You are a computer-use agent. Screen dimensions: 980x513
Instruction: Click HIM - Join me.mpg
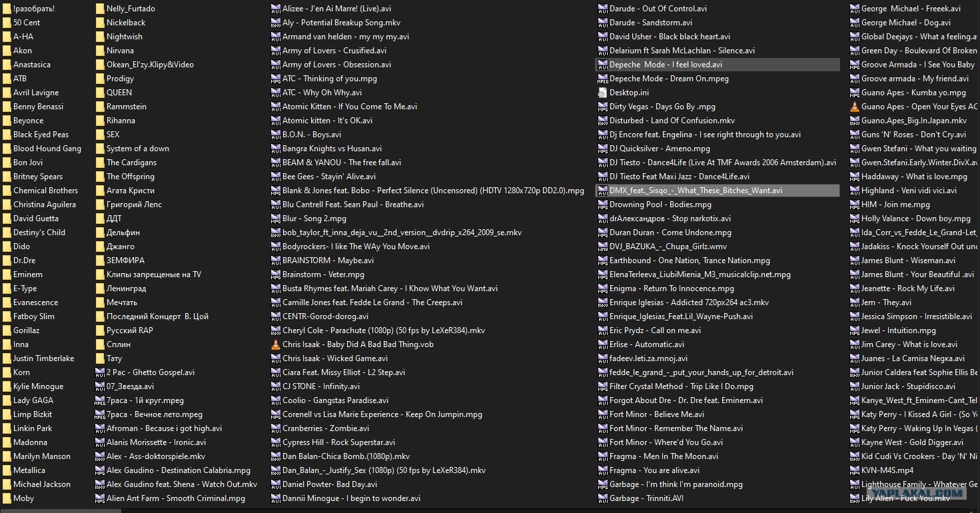tap(895, 205)
